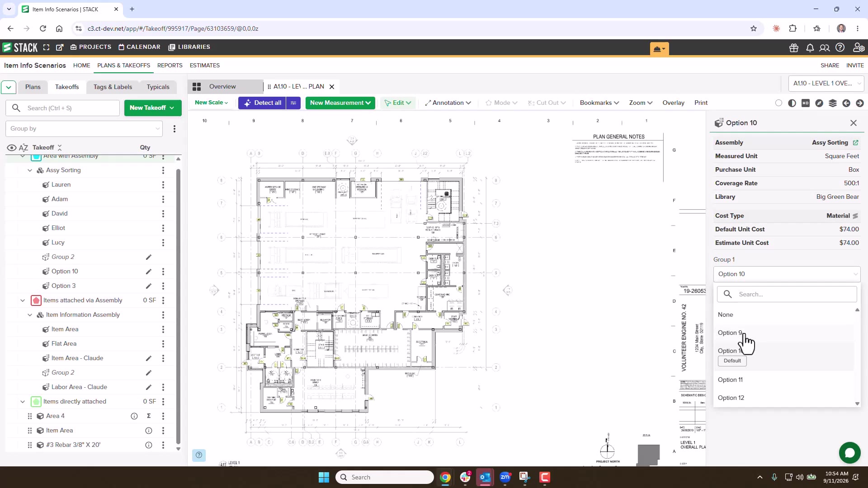Open the compass rotate icon

tap(819, 103)
